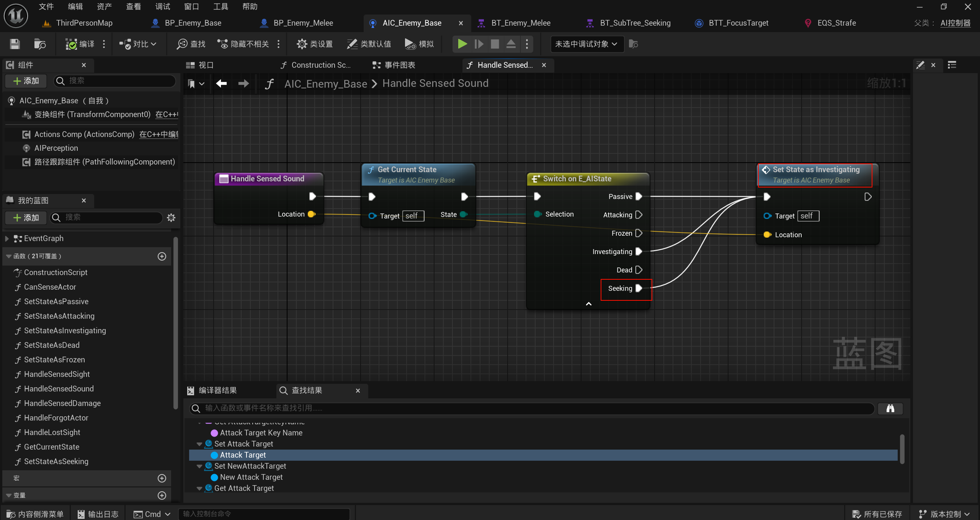Screen dimensions: 980x520
Task: Click the Browse to asset icon
Action: click(x=40, y=44)
